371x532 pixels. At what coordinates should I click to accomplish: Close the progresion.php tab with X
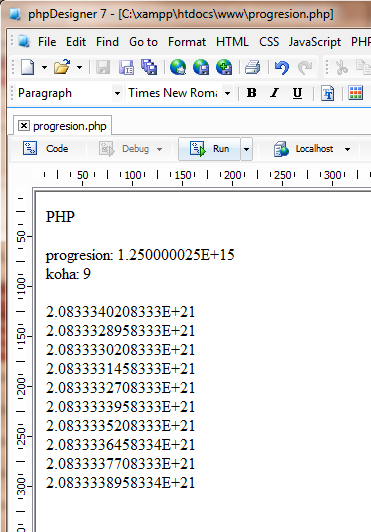pyautogui.click(x=23, y=126)
